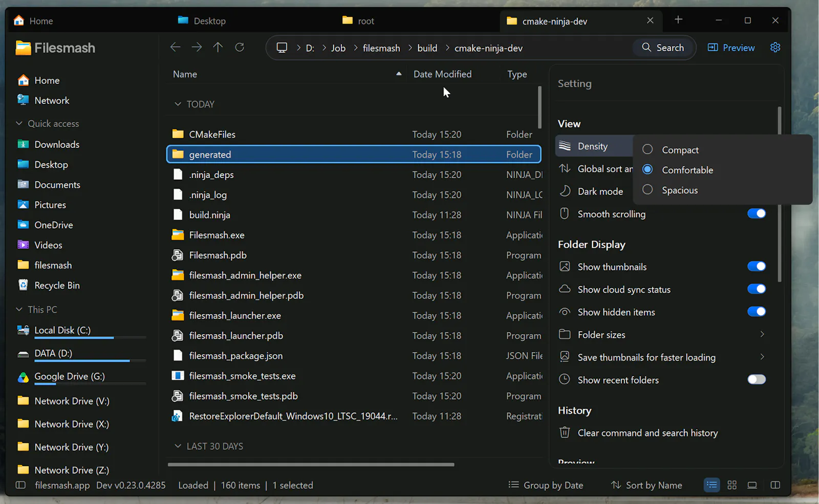Collapse the TODAY group
Viewport: 819px width, 504px height.
tap(178, 104)
